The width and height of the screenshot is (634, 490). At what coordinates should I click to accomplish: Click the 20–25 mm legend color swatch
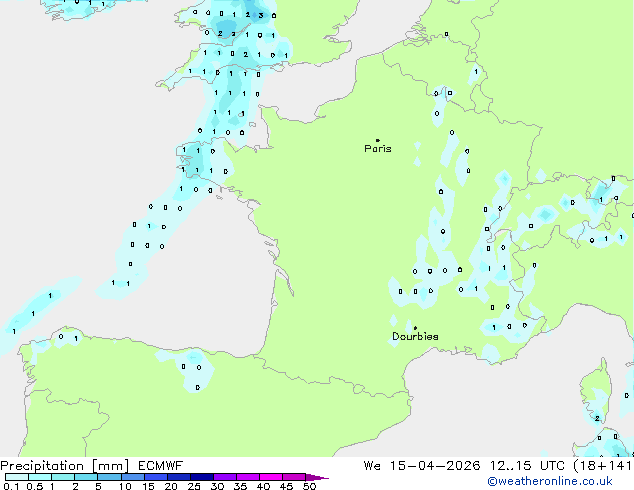(x=178, y=477)
